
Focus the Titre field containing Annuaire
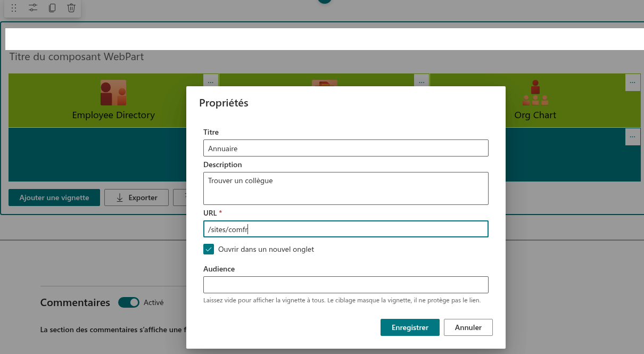coord(346,148)
